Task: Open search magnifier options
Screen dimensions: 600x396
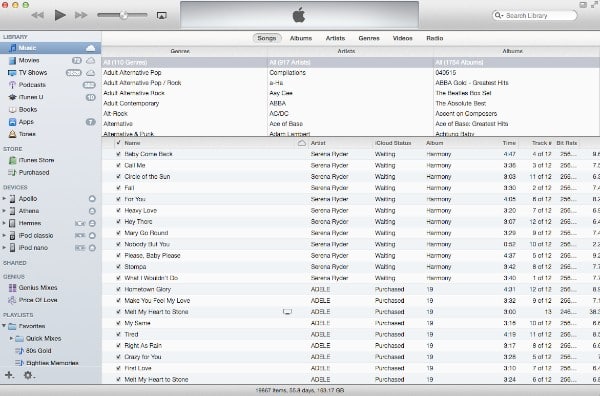Action: pyautogui.click(x=498, y=15)
